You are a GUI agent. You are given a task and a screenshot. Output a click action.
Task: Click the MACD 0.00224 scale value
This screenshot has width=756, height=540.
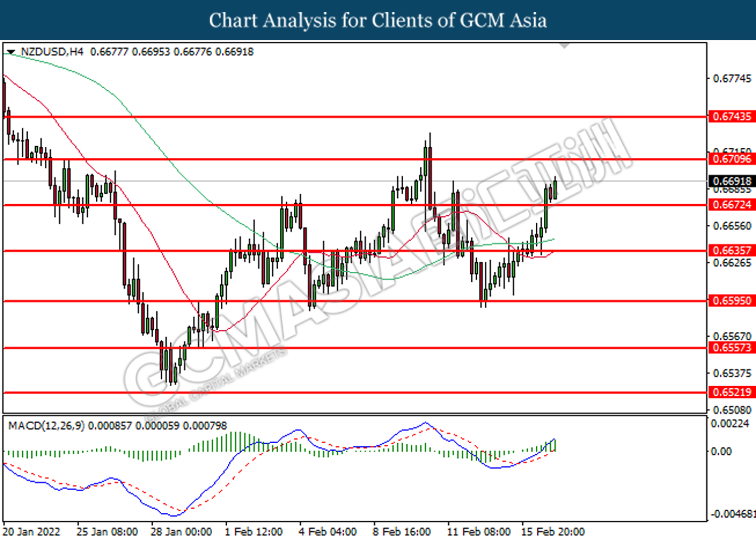[x=730, y=424]
